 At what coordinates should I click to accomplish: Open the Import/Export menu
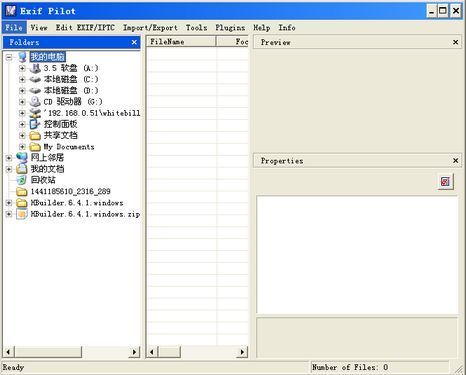tap(150, 28)
